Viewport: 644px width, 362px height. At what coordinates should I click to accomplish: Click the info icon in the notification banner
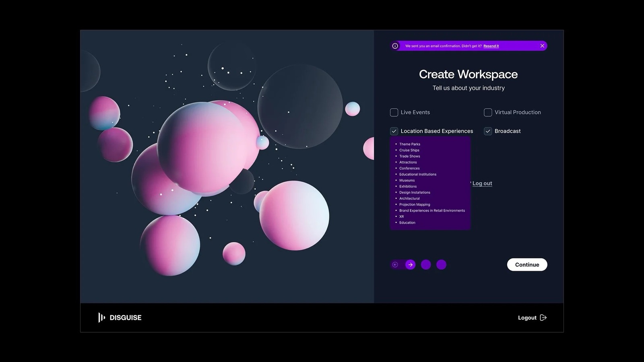[x=395, y=46]
